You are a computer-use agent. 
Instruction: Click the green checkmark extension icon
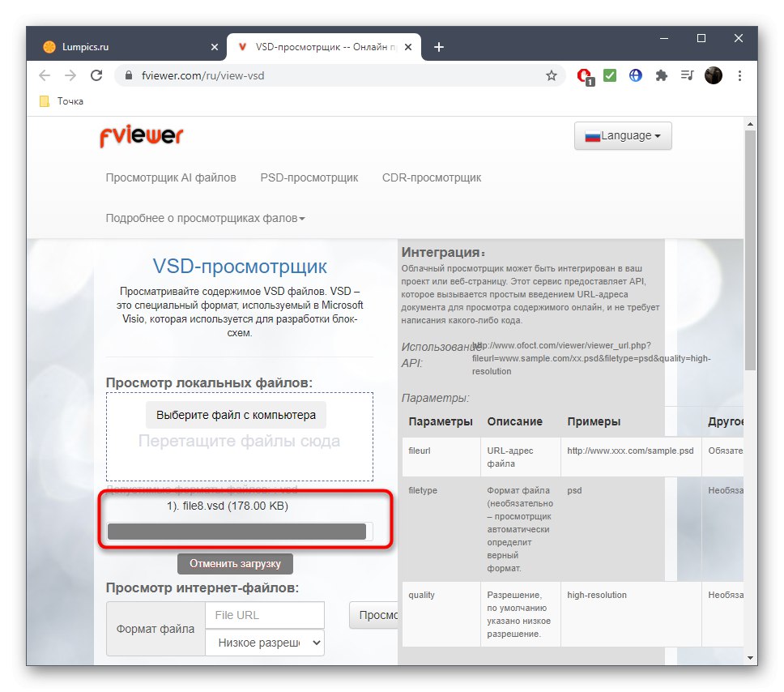pyautogui.click(x=610, y=75)
